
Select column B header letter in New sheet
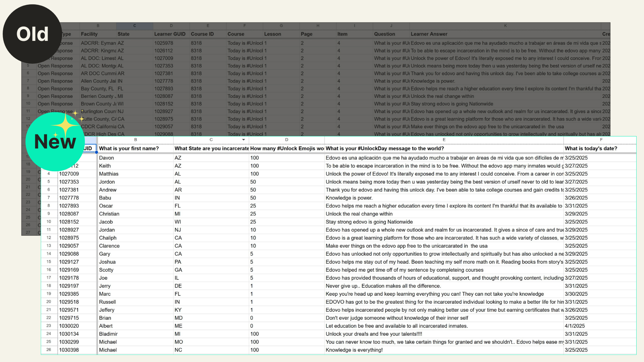[x=136, y=140]
